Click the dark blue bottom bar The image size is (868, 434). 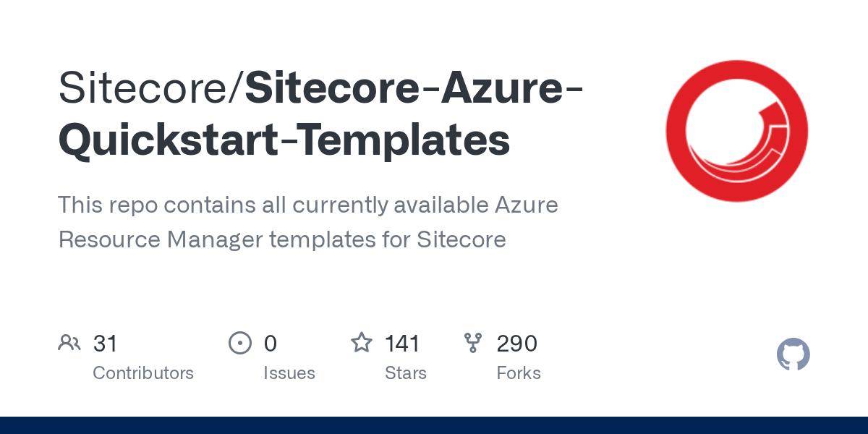(434, 425)
